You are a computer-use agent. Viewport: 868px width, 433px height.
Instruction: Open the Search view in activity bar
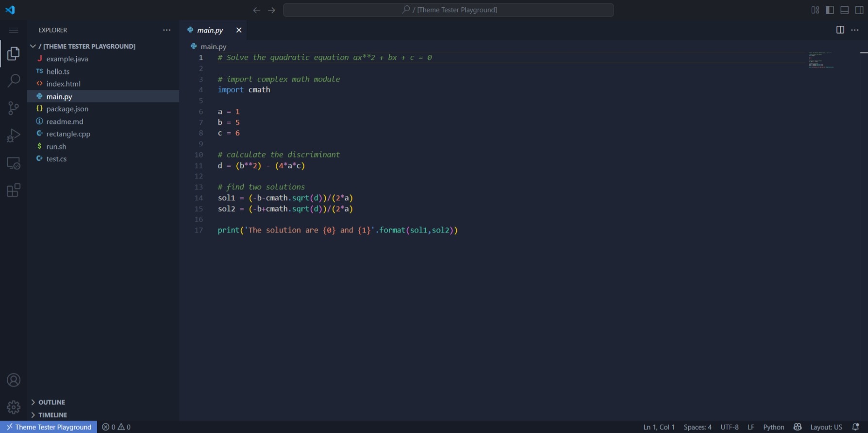click(14, 81)
